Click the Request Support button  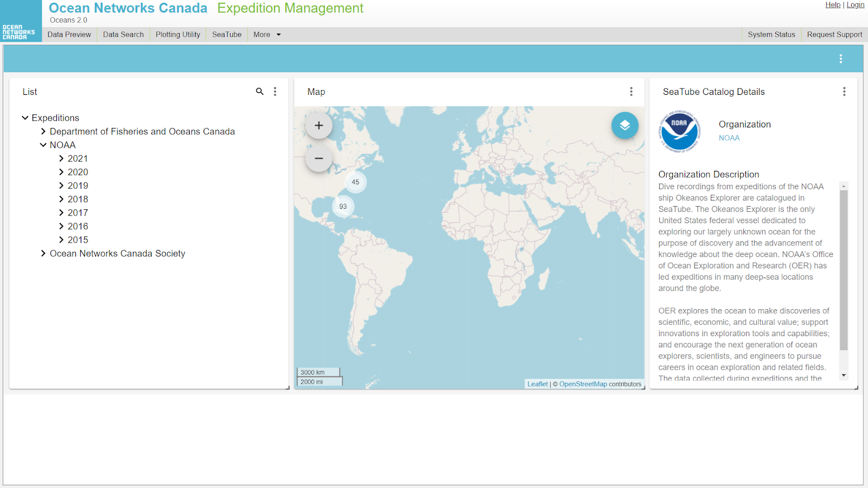[x=834, y=35]
